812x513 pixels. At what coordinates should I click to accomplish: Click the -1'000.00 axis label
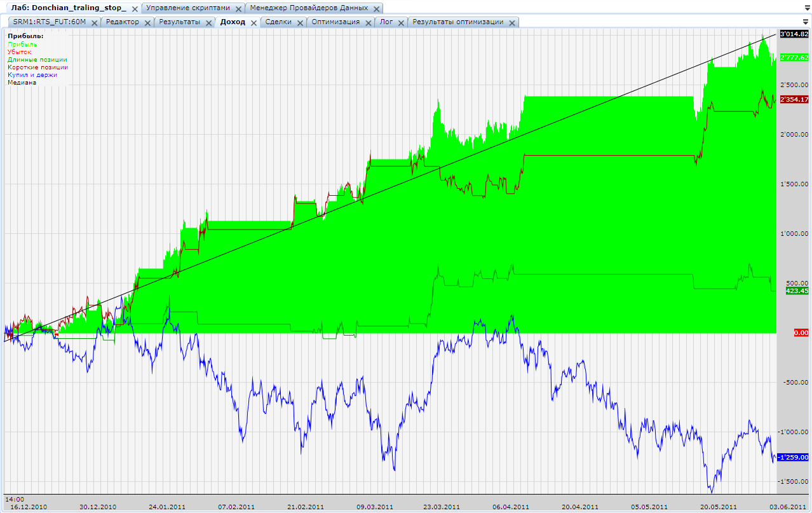click(x=794, y=432)
